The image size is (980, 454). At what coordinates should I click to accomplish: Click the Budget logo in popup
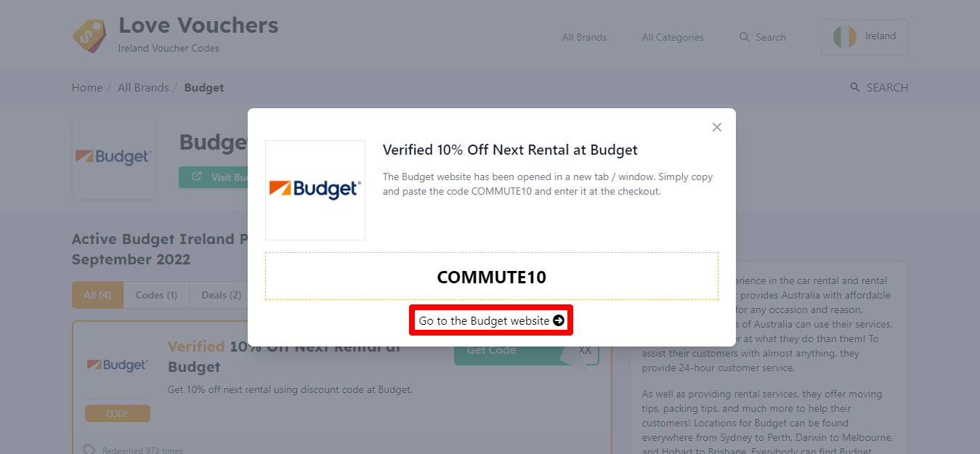315,190
